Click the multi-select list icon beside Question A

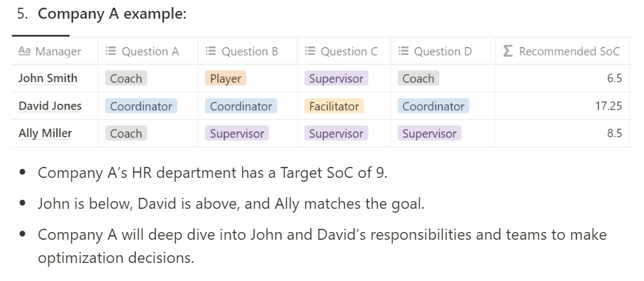[x=111, y=51]
